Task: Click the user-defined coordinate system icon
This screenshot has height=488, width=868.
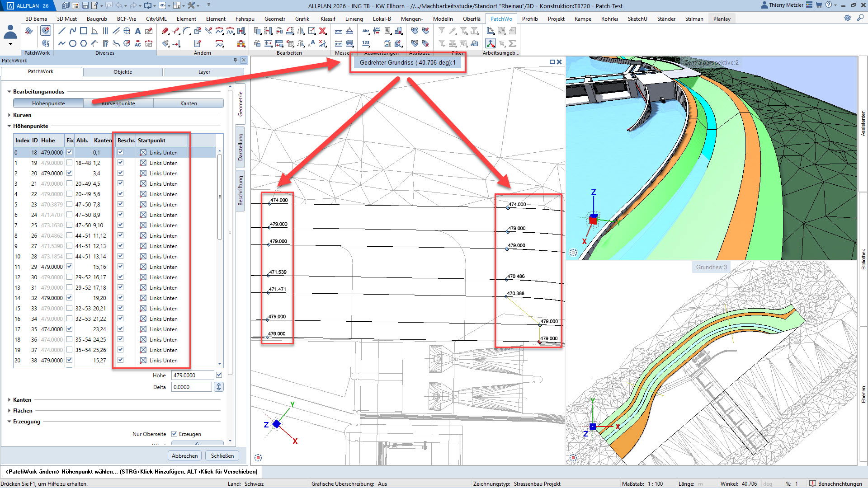Action: (x=491, y=44)
